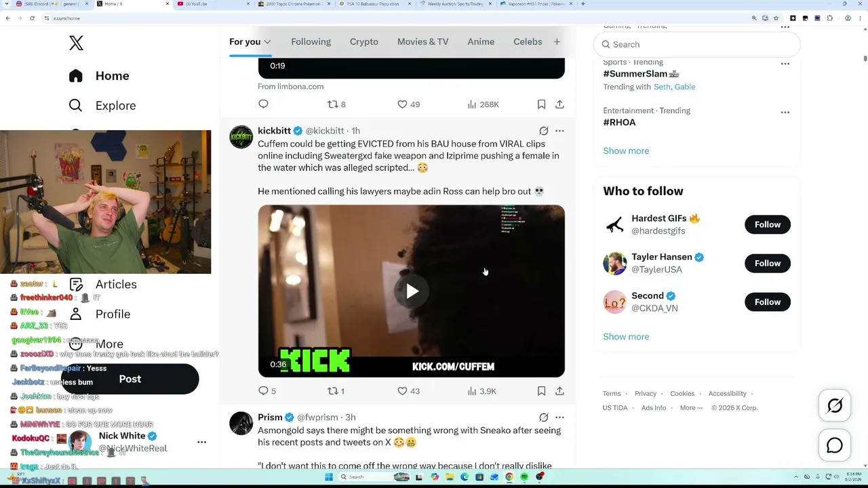Switch to the Anime tab
Screen dimensions: 868x488
[481, 42]
